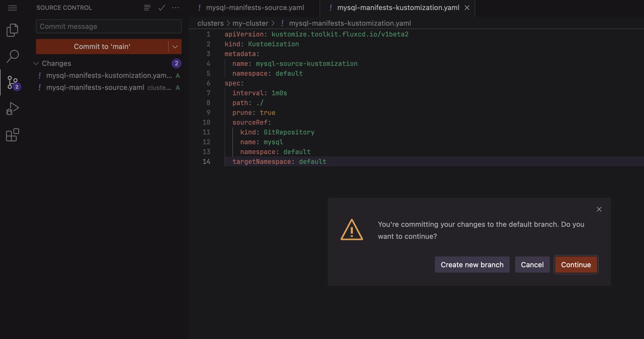Click the word Kustomization on line 2

point(273,44)
